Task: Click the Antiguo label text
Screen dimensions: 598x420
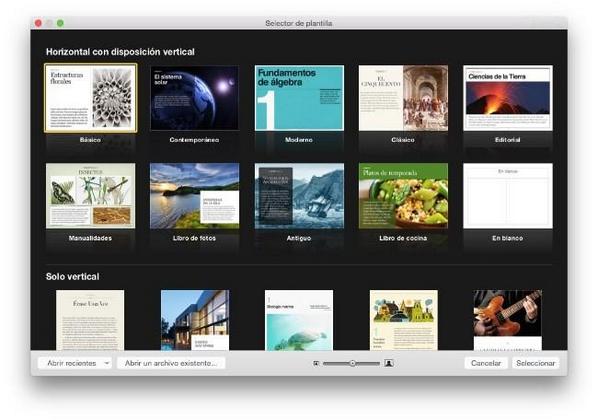Action: tap(299, 238)
